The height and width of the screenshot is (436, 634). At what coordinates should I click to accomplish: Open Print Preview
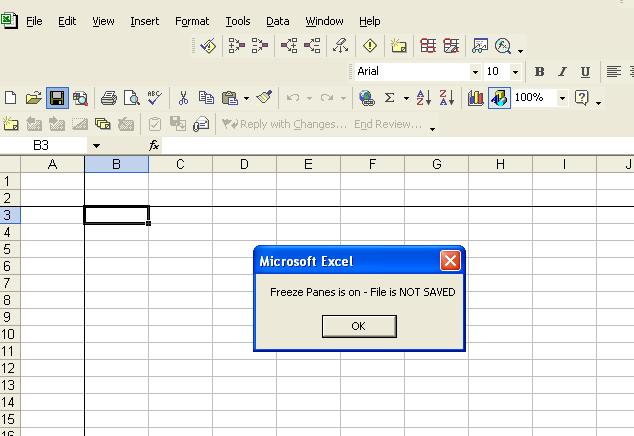coord(132,98)
